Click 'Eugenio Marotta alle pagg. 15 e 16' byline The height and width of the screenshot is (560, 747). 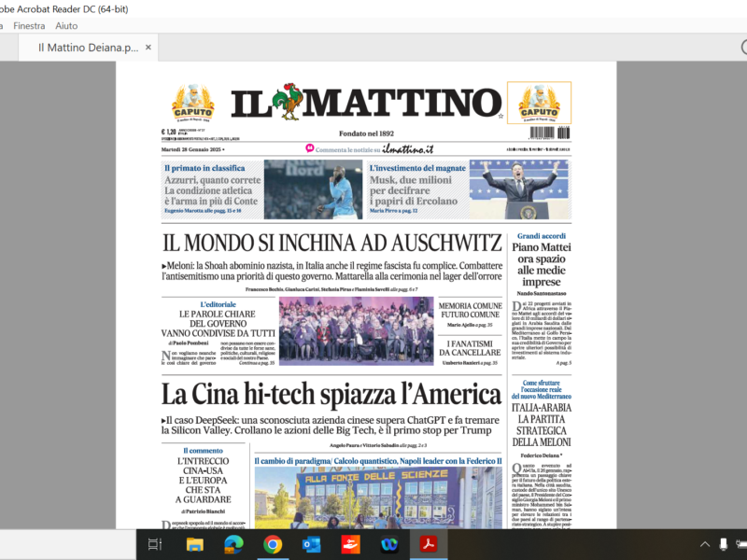tap(203, 211)
